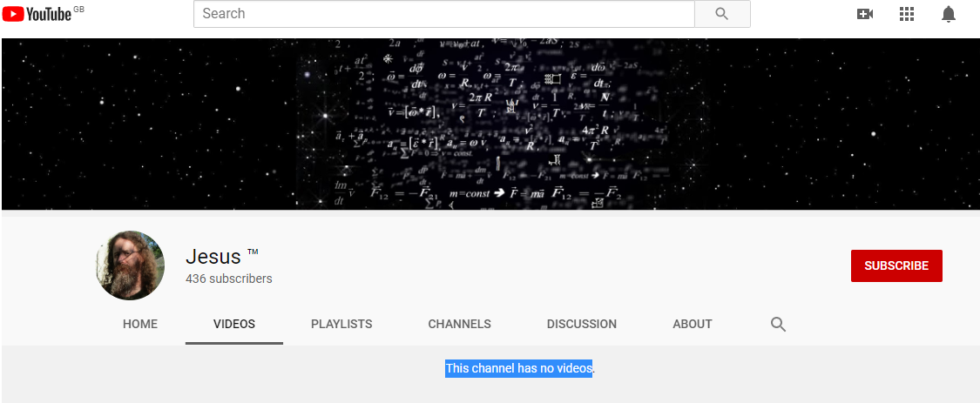Click the YouTube home logo
980x403 pixels.
37,14
